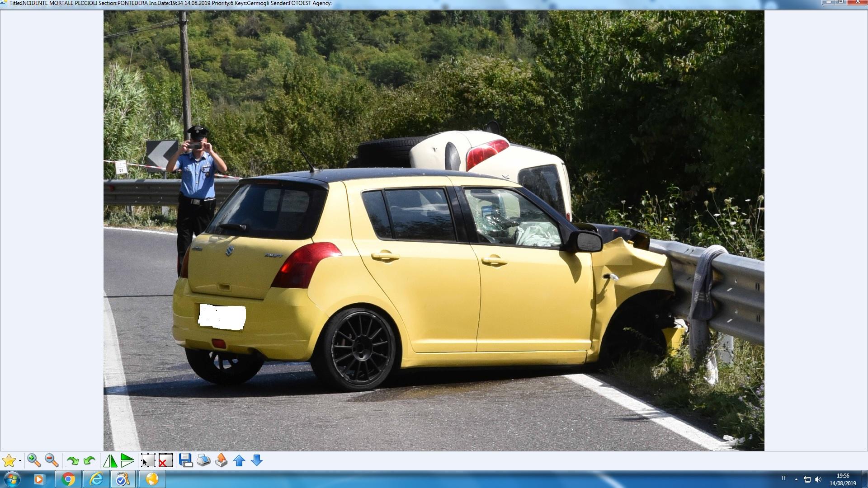The width and height of the screenshot is (868, 488).
Task: Clear the selection with the red X tool
Action: pyautogui.click(x=165, y=460)
